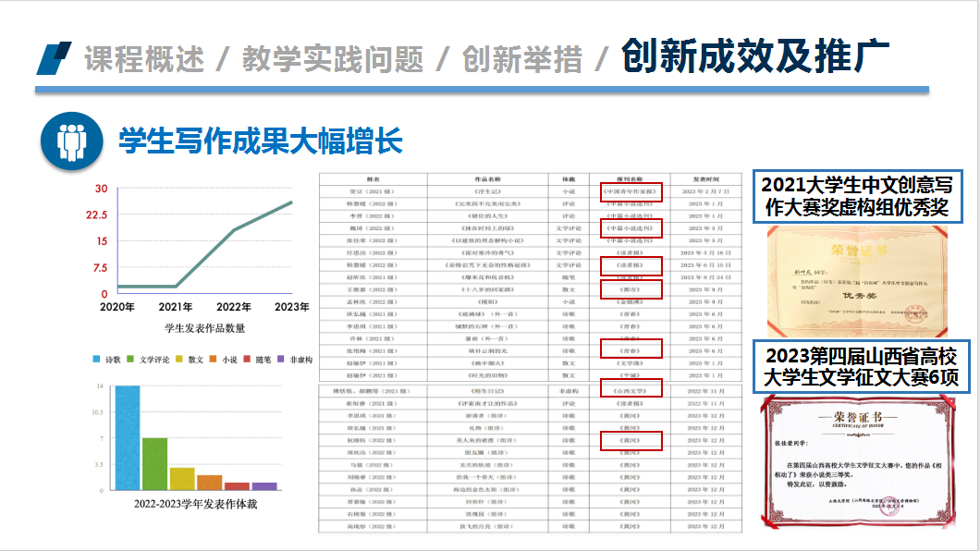Image resolution: width=980 pixels, height=551 pixels.
Task: Select the 创新成效及推广 heading
Action: (755, 55)
